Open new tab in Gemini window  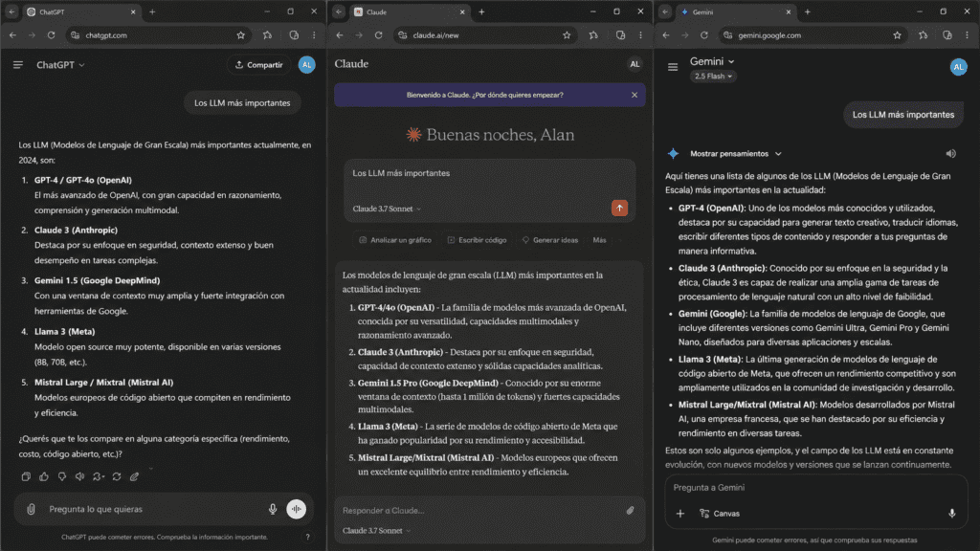pyautogui.click(x=808, y=11)
